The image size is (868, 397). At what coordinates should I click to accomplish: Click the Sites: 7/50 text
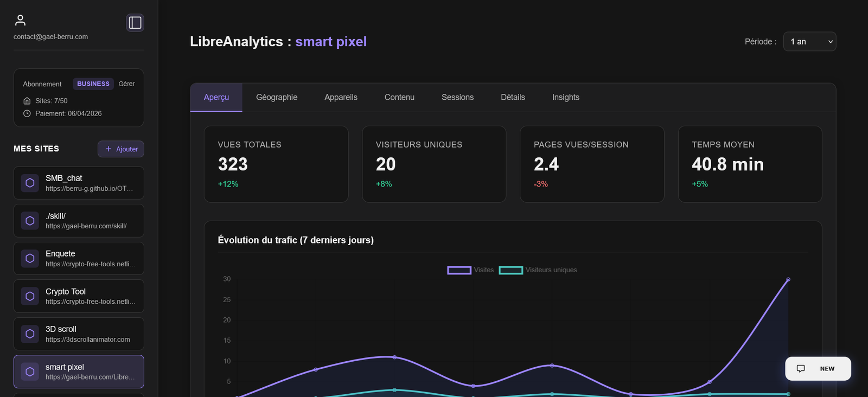(x=52, y=101)
